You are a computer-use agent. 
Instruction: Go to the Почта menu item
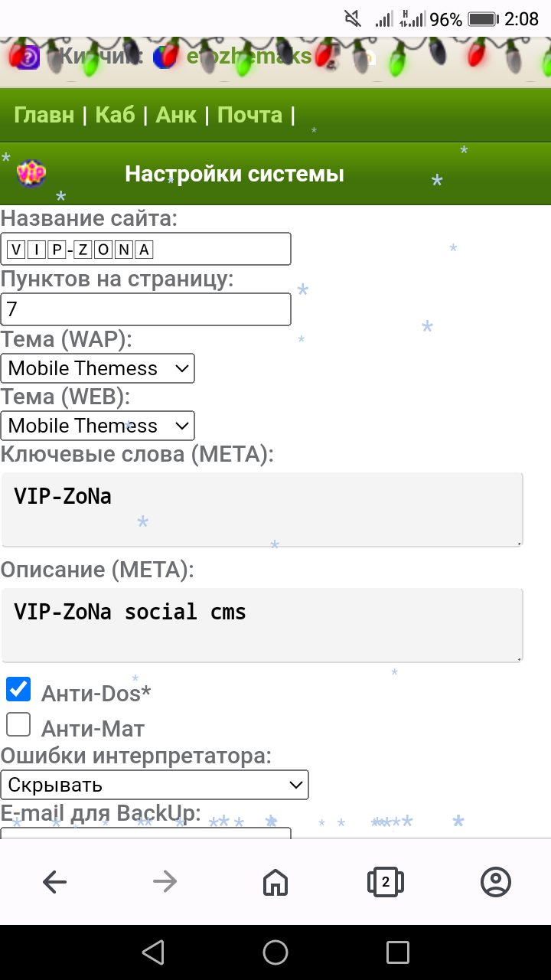coord(250,115)
